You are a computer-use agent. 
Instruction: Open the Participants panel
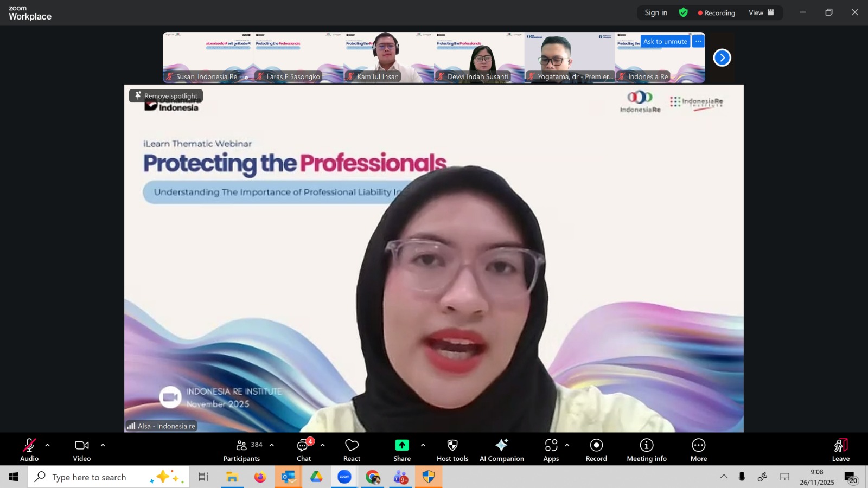[242, 450]
